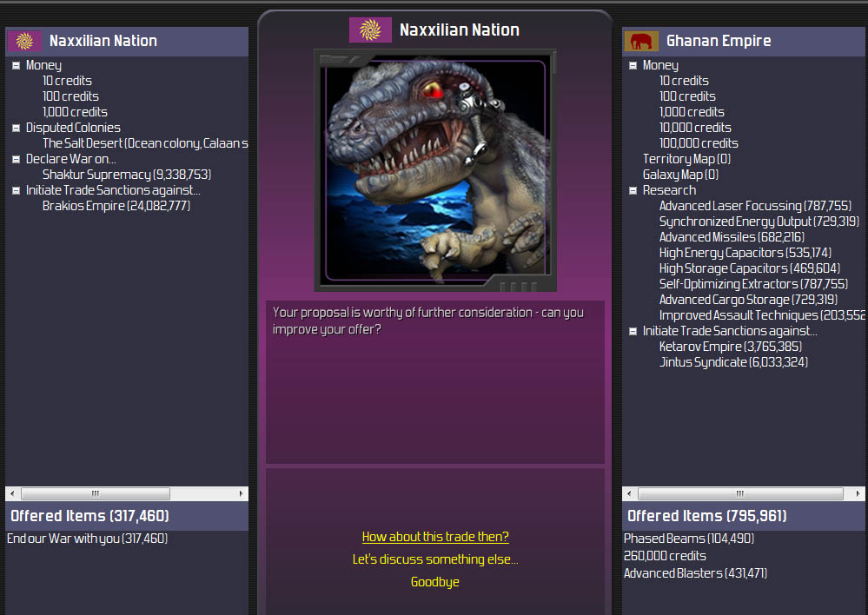Click the Naxxilian Nation sun emblem in left panel header
Image resolution: width=868 pixels, height=615 pixels.
pos(24,41)
